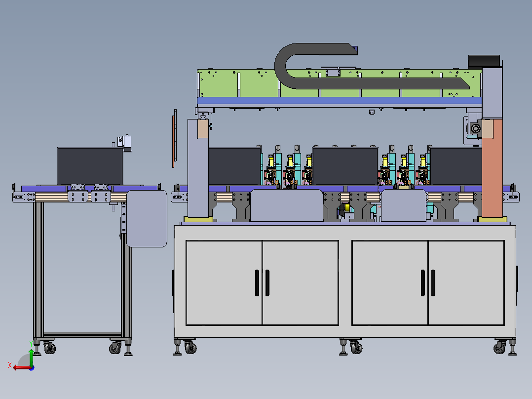The image size is (532, 399).
Task: Click the blue horizontal beam under the green plate
Action: (340, 101)
